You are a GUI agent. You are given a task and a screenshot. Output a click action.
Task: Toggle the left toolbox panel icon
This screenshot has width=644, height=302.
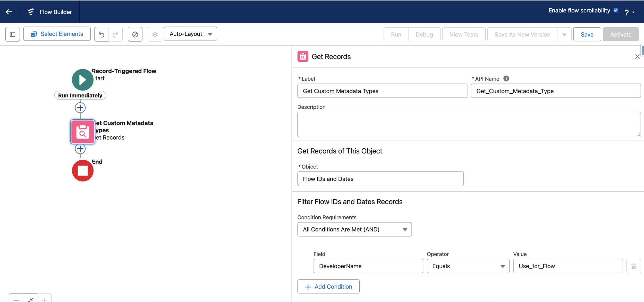click(x=13, y=34)
